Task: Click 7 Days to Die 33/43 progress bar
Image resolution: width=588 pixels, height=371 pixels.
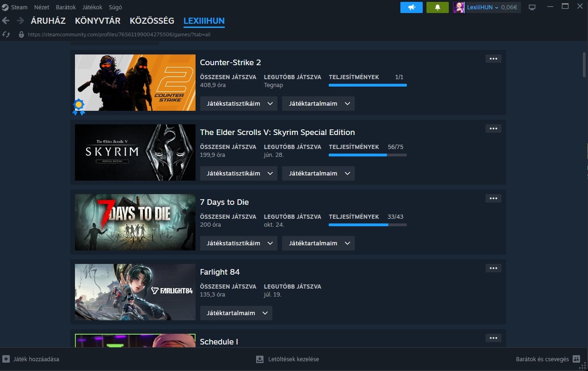Action: tap(368, 225)
